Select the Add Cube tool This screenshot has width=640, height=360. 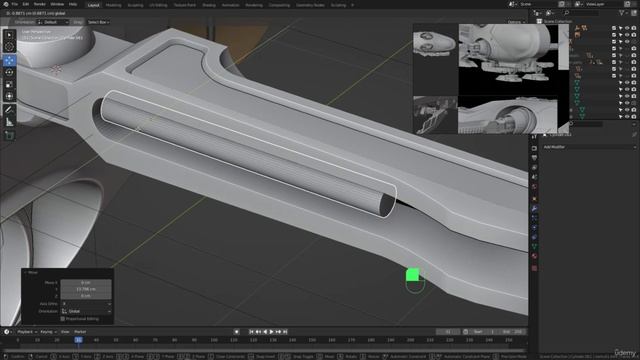pos(9,135)
